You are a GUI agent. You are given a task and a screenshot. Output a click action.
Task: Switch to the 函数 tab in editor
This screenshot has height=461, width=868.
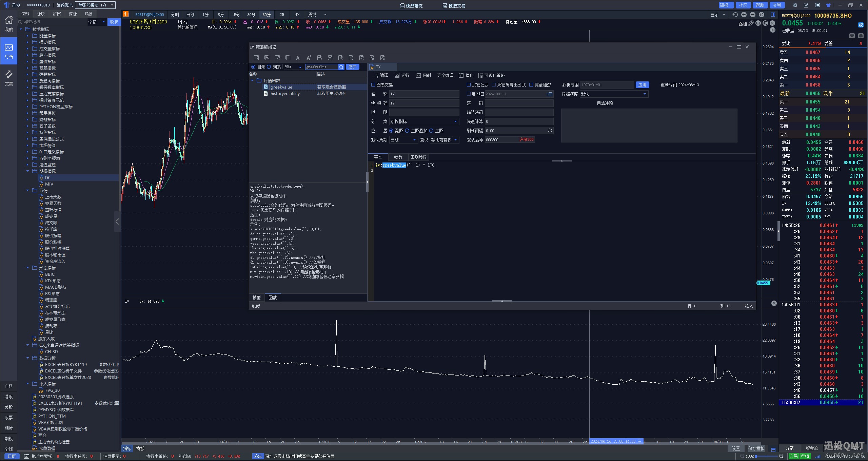[273, 297]
